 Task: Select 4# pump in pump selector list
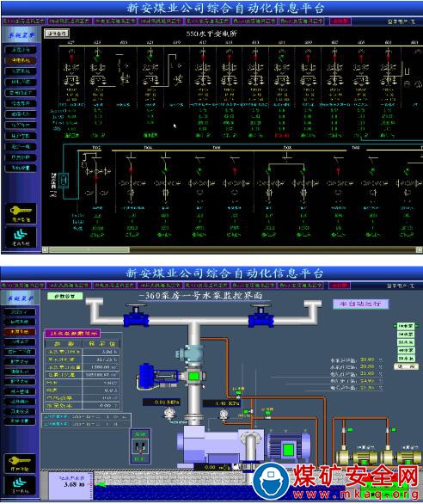[406, 350]
